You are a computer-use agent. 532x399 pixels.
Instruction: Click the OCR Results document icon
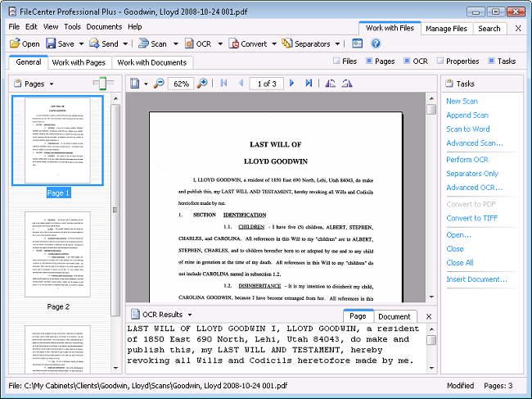click(135, 314)
